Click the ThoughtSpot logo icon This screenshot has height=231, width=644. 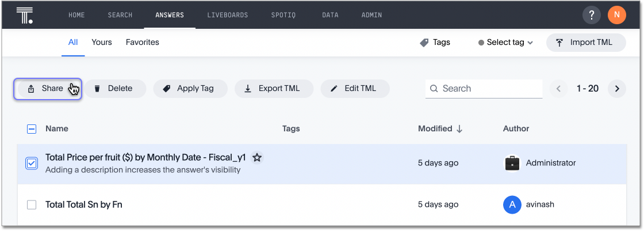[24, 15]
